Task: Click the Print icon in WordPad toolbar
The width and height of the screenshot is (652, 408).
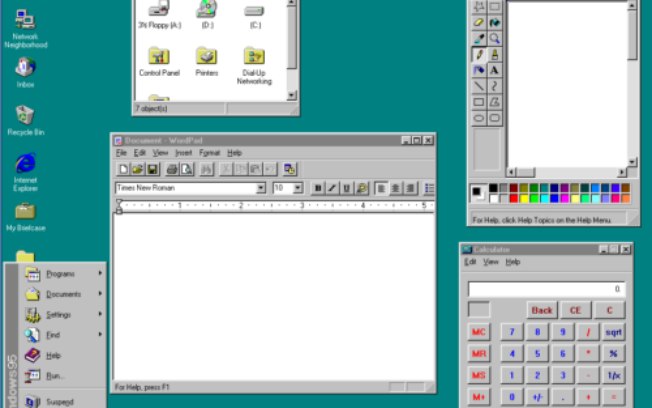Action: [x=172, y=169]
